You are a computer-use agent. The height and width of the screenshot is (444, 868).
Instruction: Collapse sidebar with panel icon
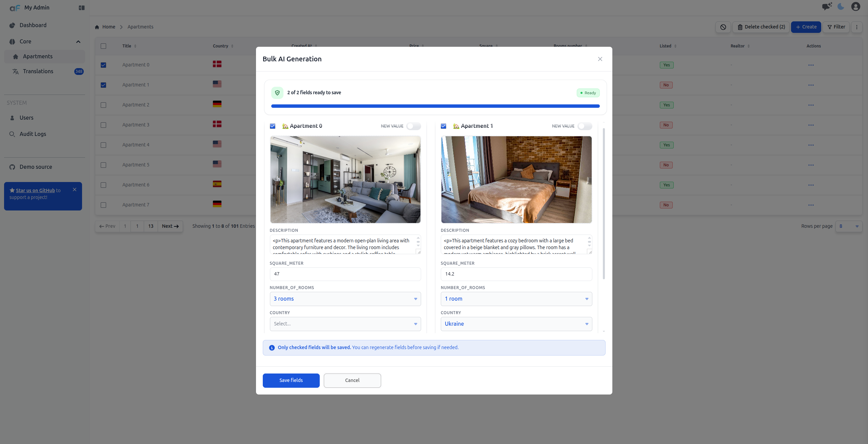82,7
